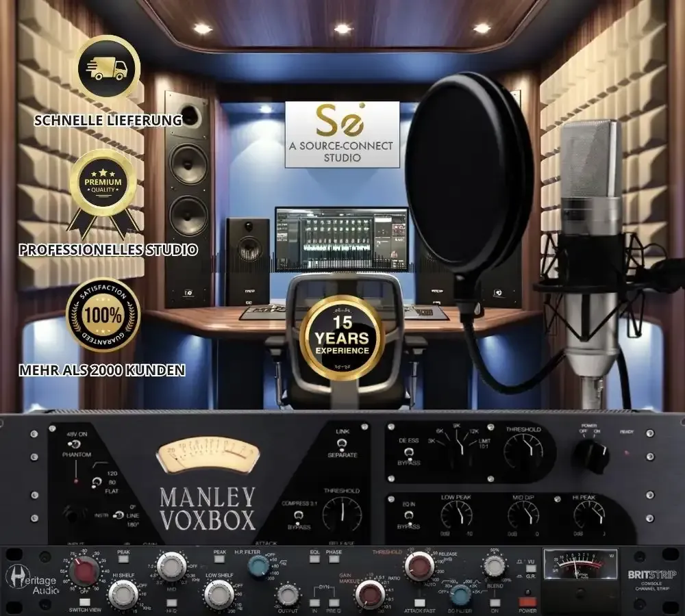Click the Switch View button

(85, 602)
